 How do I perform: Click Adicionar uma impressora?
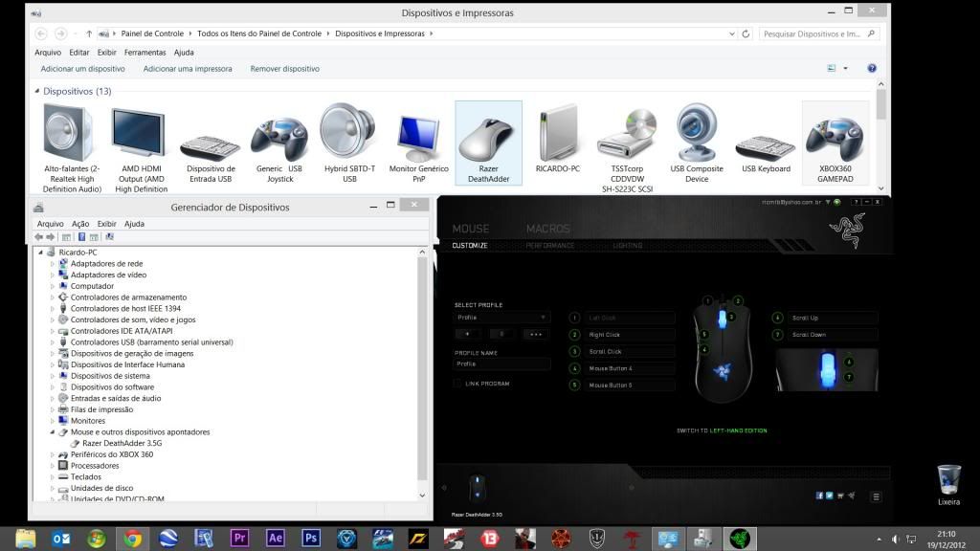188,69
